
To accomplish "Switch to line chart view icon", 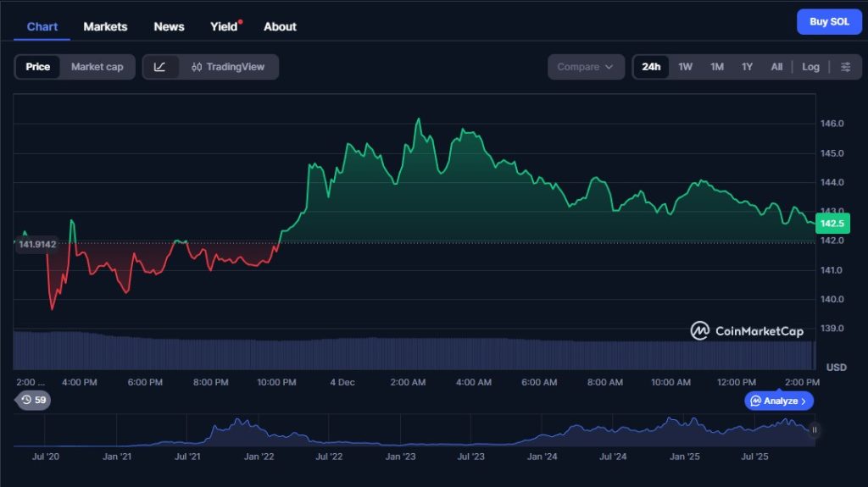I will coord(160,67).
